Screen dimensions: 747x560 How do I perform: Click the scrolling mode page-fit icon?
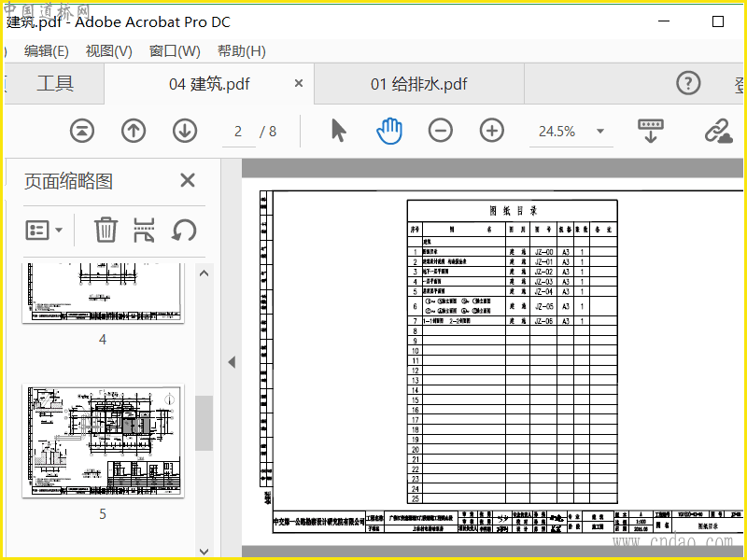[651, 131]
